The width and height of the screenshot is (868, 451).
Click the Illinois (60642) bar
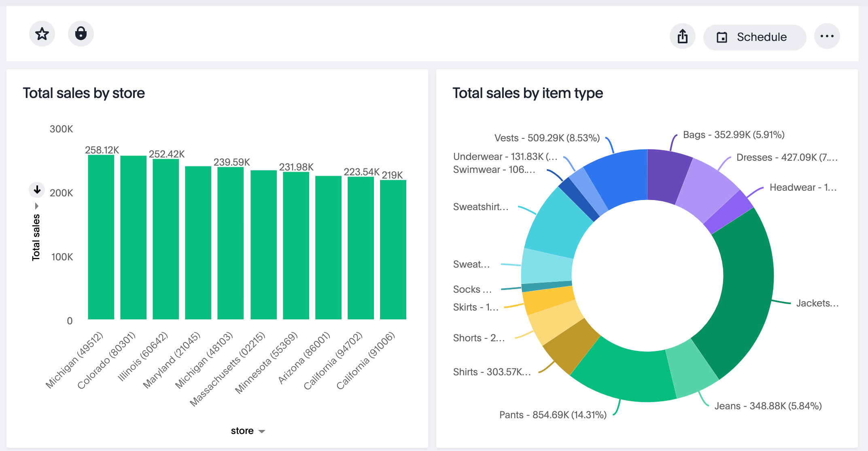(166, 239)
